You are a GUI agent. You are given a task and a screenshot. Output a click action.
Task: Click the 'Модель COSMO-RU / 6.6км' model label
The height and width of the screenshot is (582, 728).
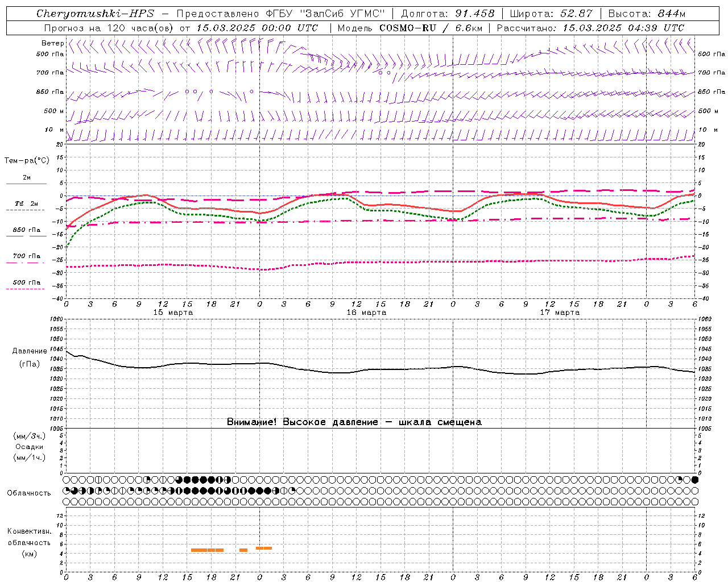409,28
